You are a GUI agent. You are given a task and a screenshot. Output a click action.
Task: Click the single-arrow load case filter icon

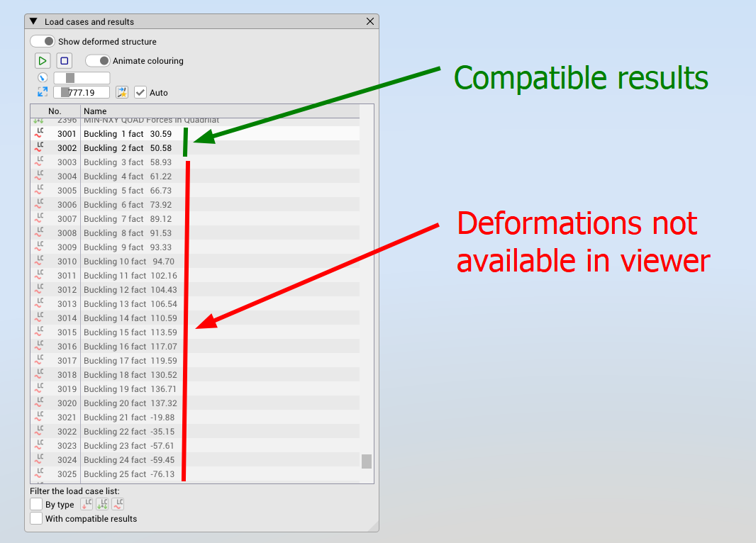87,505
